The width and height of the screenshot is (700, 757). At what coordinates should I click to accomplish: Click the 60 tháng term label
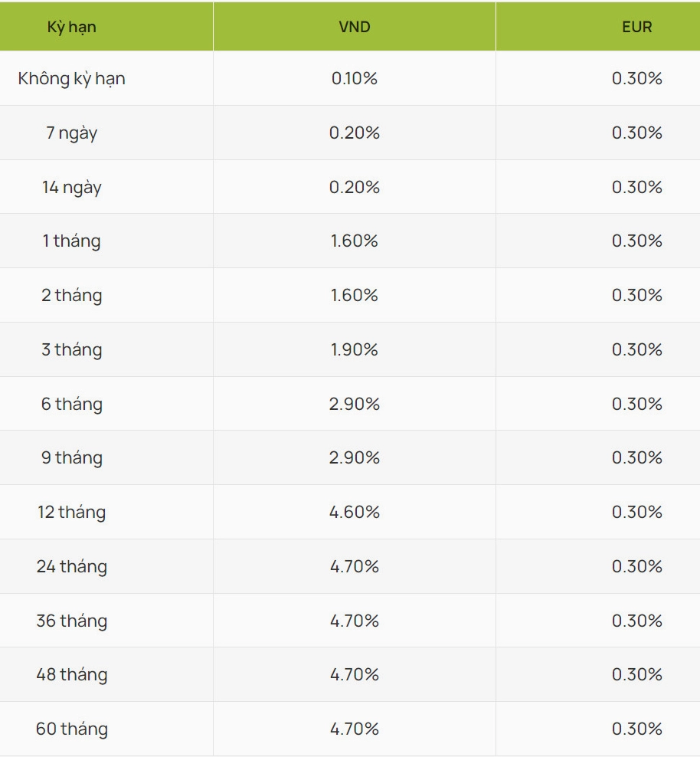pos(71,729)
